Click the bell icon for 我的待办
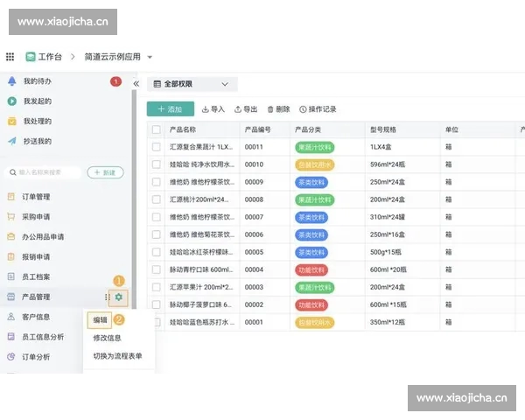Viewport: 525px width, 420px height. coord(12,81)
